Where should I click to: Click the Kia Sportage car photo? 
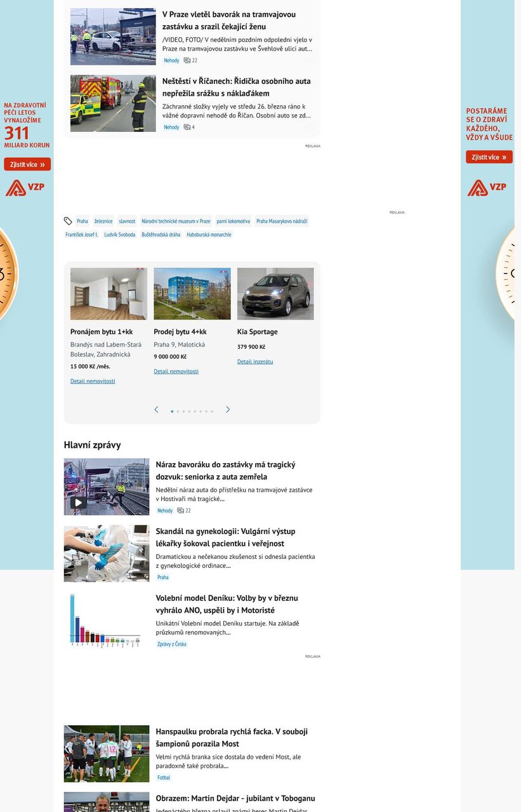[x=275, y=294]
